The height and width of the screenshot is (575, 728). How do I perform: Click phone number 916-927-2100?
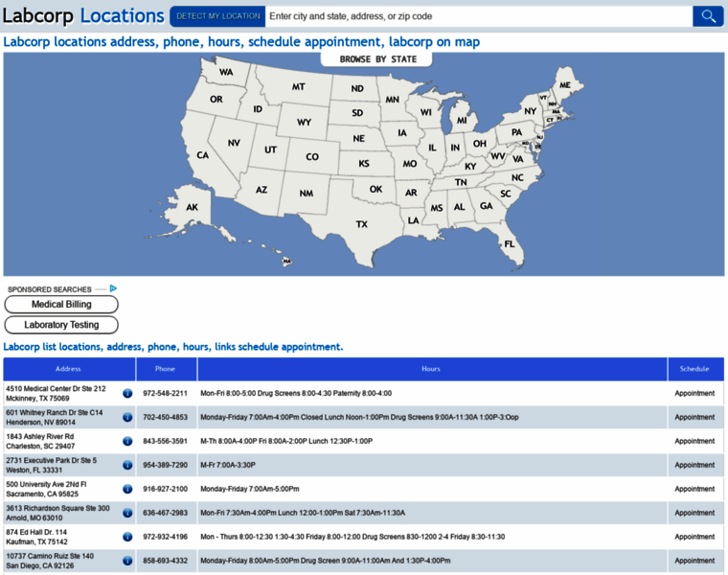click(166, 489)
